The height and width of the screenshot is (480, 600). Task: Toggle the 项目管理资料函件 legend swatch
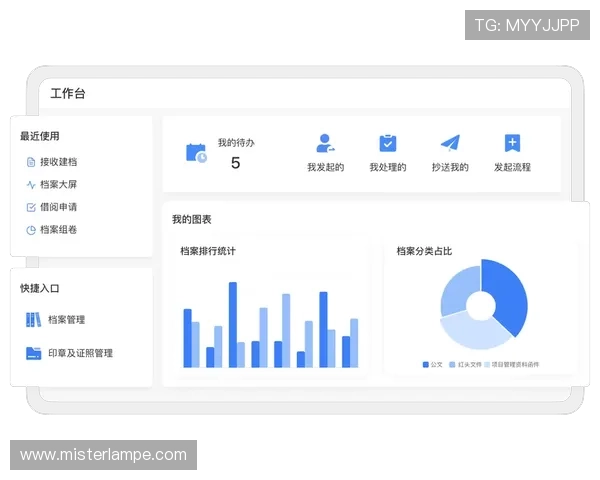coord(487,364)
